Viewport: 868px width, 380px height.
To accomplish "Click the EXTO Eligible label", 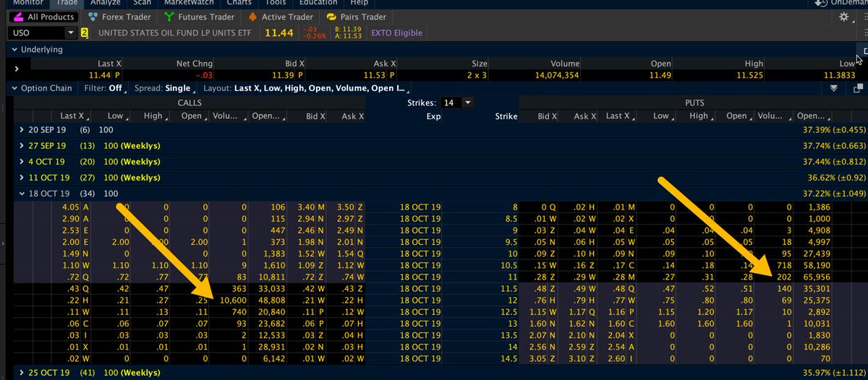I will (396, 33).
